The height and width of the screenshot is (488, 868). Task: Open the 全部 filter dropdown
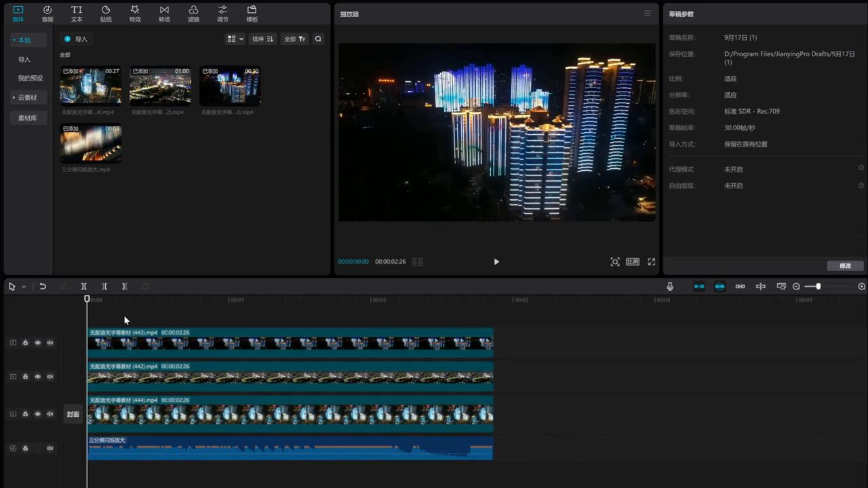click(x=294, y=39)
